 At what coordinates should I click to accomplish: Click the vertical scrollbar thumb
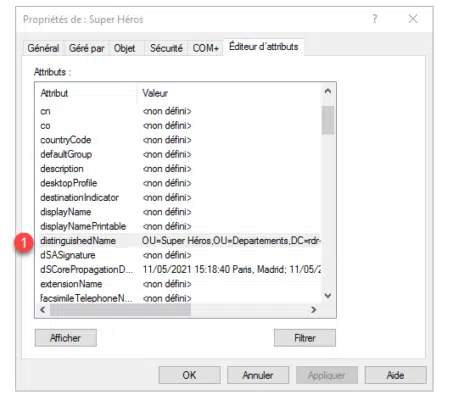pyautogui.click(x=328, y=120)
